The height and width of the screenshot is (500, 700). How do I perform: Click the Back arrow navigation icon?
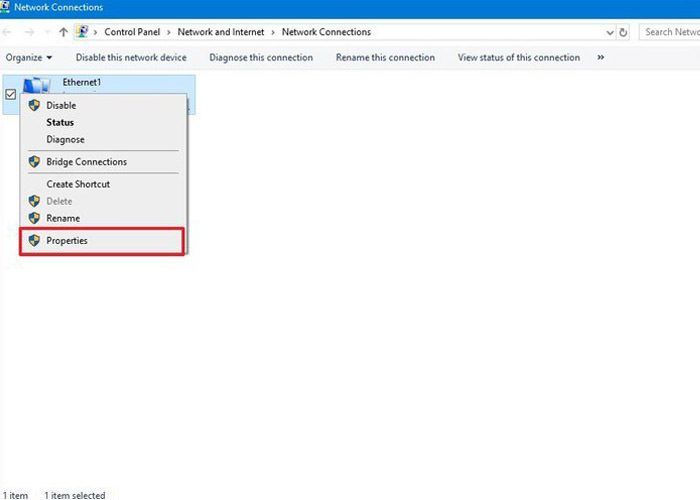[7, 32]
